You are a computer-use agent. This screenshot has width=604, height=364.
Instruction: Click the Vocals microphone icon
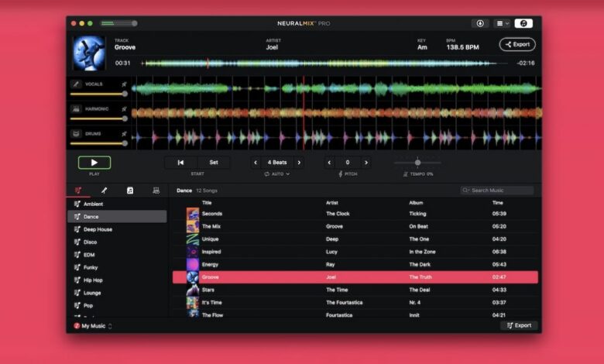tap(76, 84)
